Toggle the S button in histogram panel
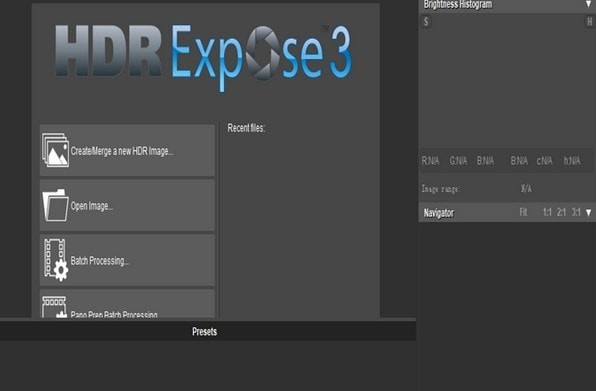 coord(426,22)
